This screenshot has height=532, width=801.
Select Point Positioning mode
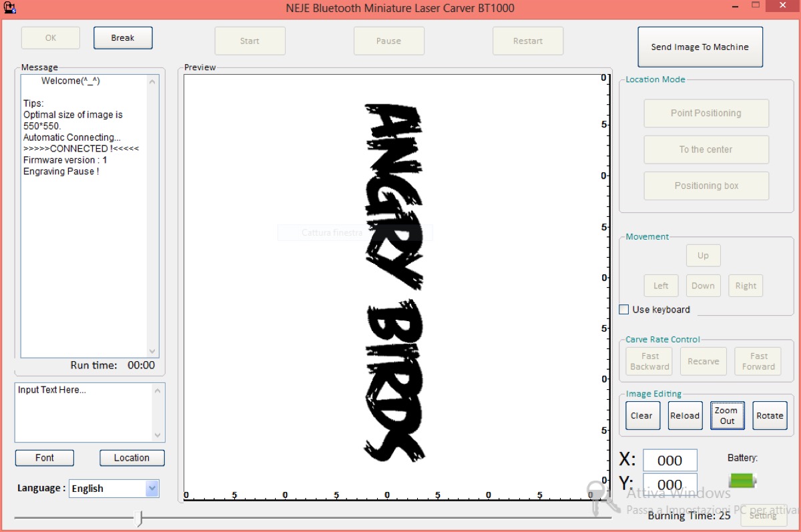point(706,113)
